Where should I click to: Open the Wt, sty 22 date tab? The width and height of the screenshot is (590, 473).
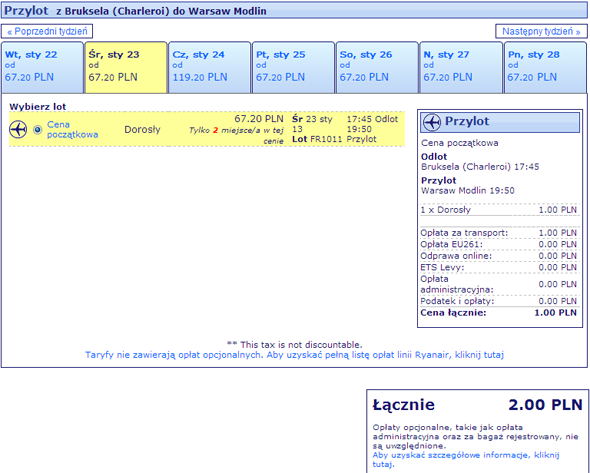pyautogui.click(x=42, y=67)
